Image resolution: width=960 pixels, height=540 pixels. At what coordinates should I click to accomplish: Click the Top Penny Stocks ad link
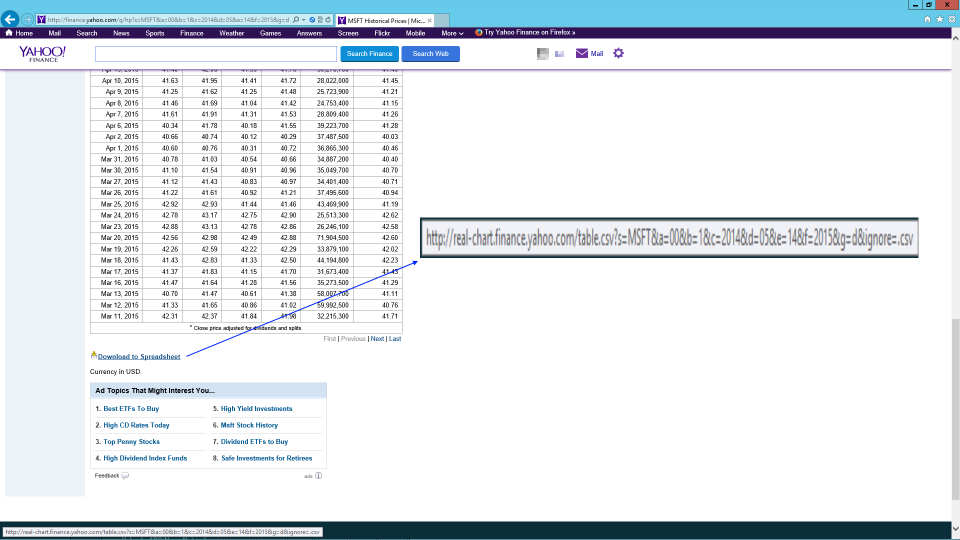[x=131, y=441]
